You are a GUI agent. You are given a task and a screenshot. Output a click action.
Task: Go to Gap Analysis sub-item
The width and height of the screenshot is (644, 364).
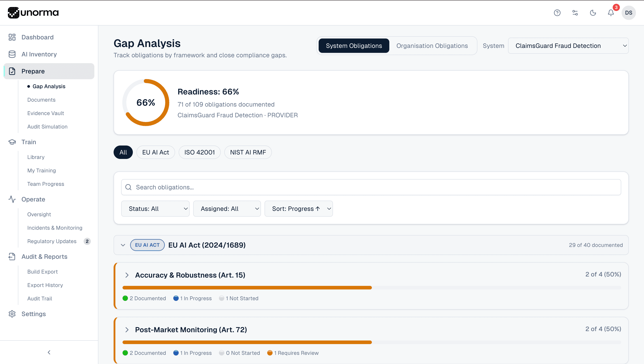(x=49, y=86)
